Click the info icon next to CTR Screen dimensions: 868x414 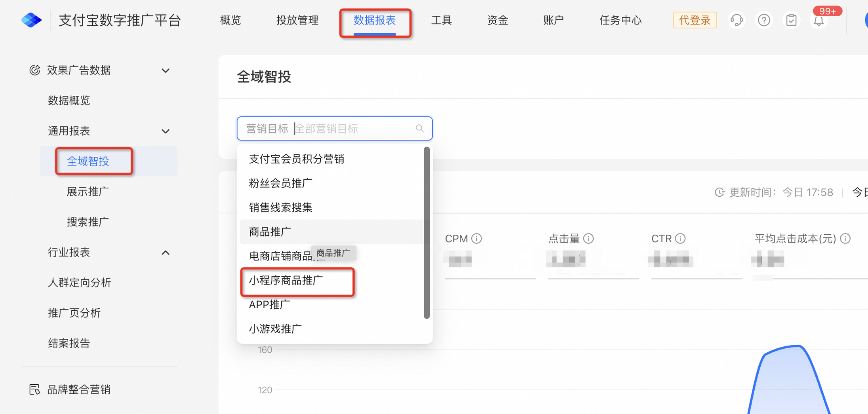[680, 238]
